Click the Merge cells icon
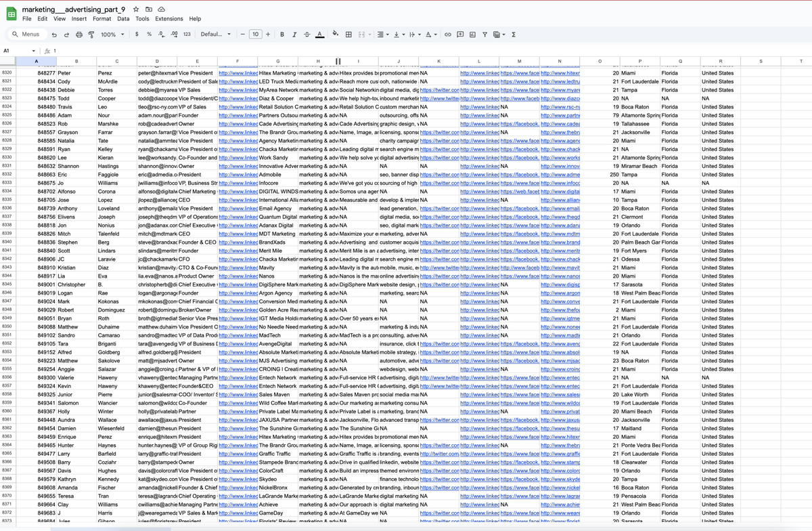 (361, 34)
